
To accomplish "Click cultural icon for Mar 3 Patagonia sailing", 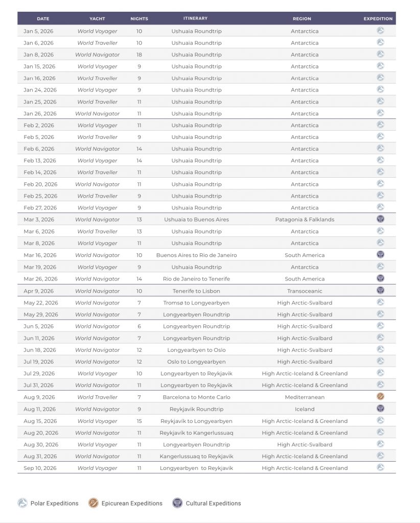I will point(380,219).
